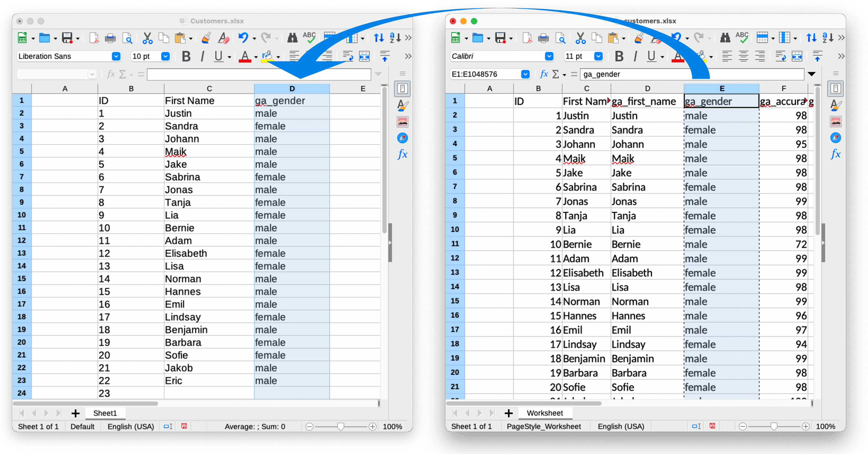Click the Cut scissors icon in left window
This screenshot has height=454, width=868.
(x=147, y=38)
